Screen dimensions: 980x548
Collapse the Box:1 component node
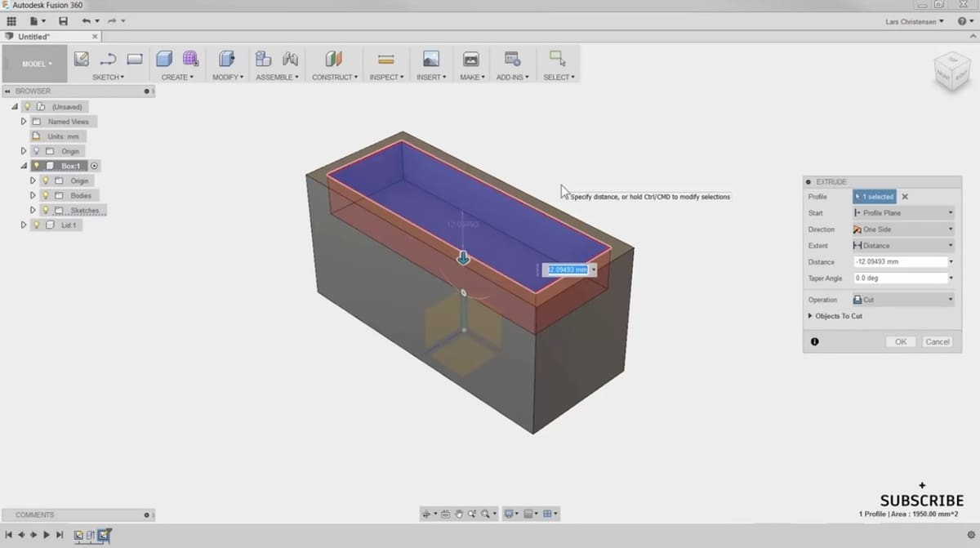[x=24, y=166]
